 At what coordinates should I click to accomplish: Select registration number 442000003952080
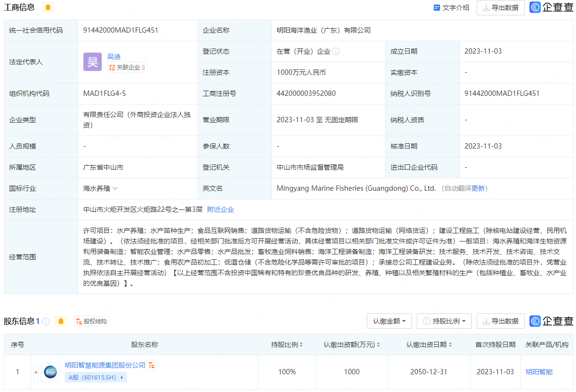(306, 93)
